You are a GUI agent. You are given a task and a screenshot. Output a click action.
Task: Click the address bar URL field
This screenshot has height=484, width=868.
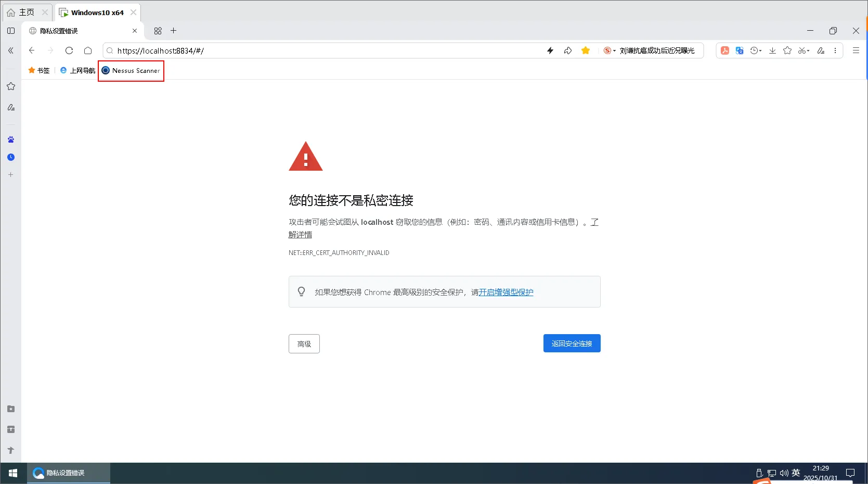(x=312, y=50)
